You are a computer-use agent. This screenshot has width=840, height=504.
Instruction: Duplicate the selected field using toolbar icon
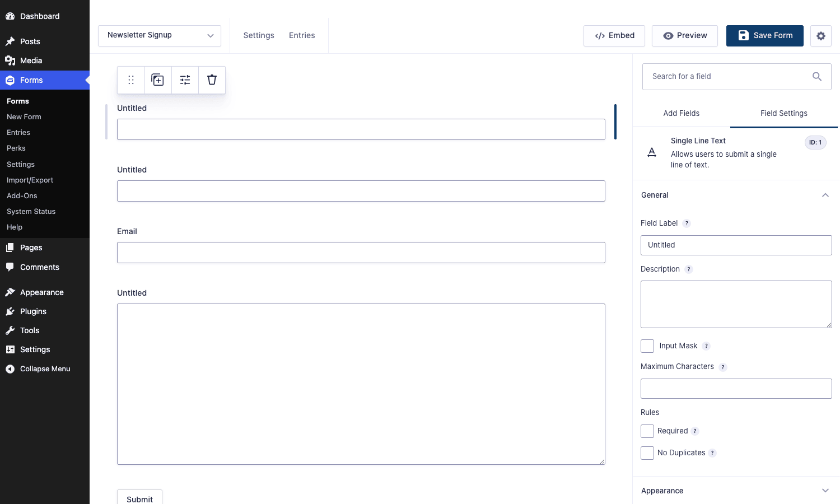(158, 80)
